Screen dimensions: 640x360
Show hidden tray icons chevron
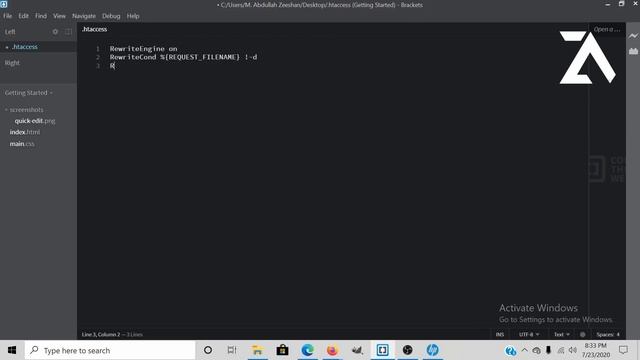click(524, 350)
